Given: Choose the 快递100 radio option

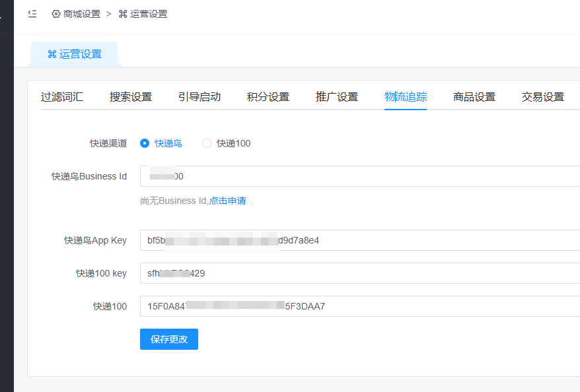Looking at the screenshot, I should pos(207,143).
